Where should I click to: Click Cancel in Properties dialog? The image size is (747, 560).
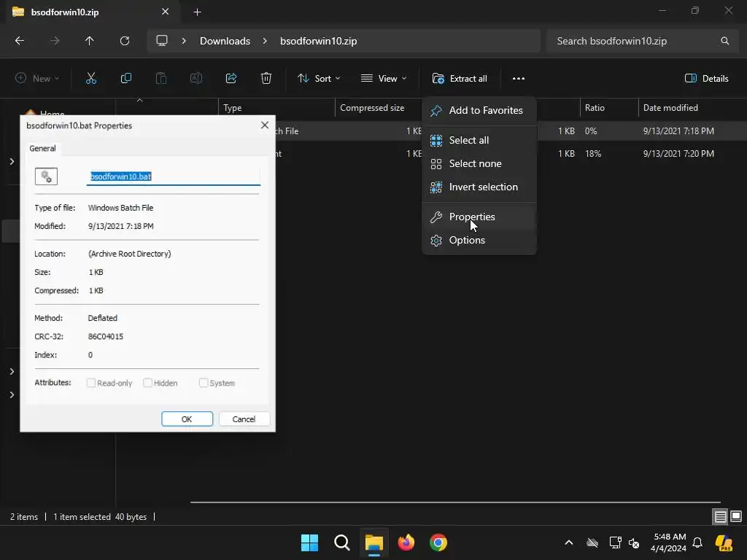coord(244,419)
